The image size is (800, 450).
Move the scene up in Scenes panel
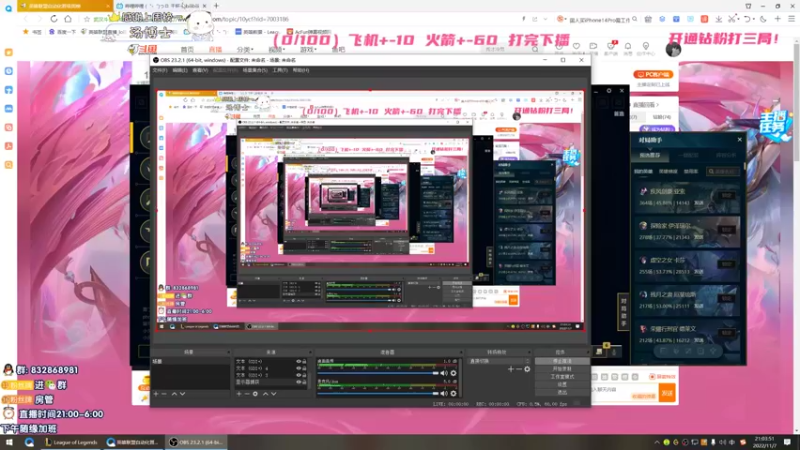click(x=174, y=394)
